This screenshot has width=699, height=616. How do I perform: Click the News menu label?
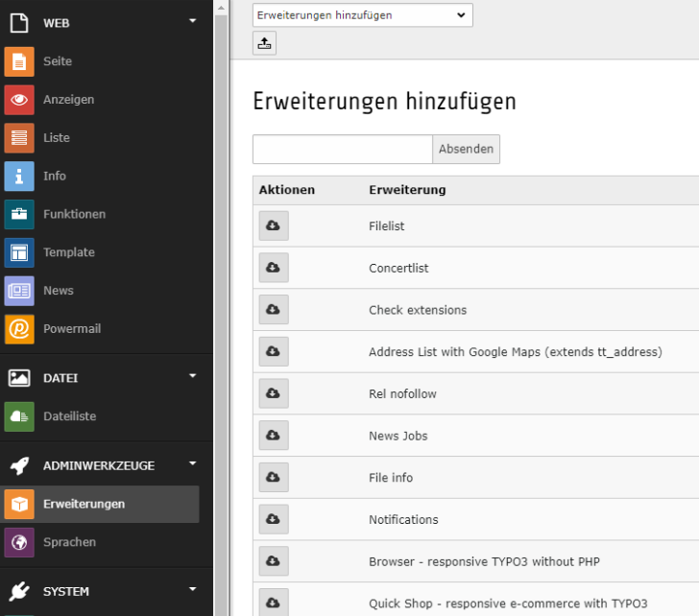point(59,291)
